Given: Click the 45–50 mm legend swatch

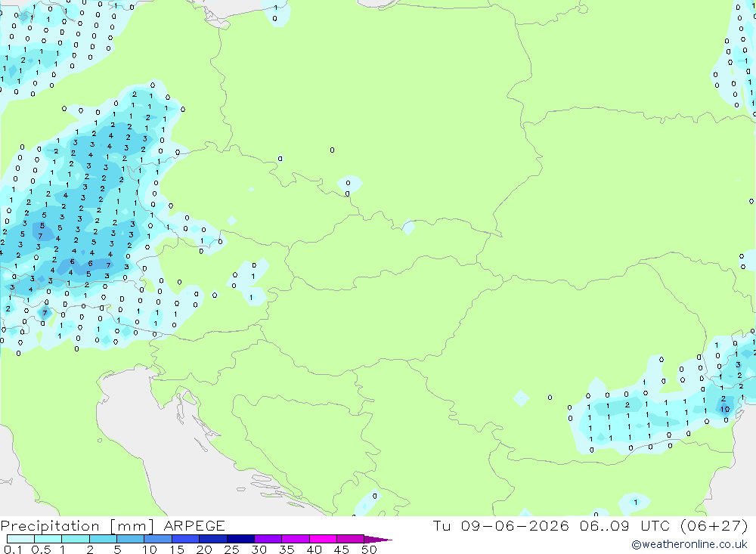Looking at the screenshot, I should (x=350, y=539).
